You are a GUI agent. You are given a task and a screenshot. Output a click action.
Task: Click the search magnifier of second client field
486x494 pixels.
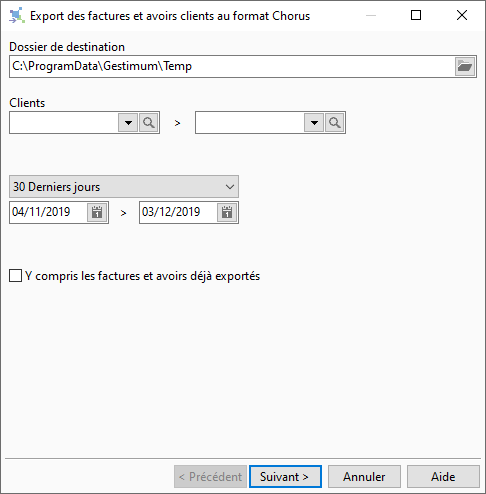[x=335, y=123]
